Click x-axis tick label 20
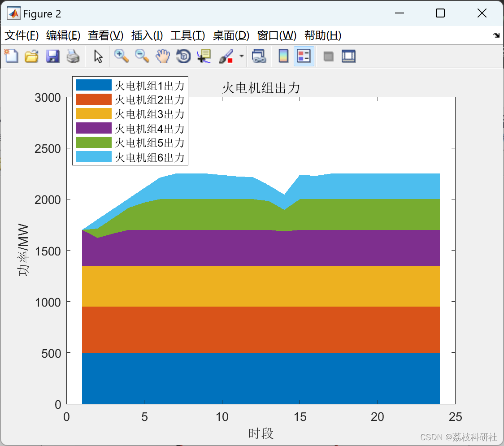 point(378,417)
